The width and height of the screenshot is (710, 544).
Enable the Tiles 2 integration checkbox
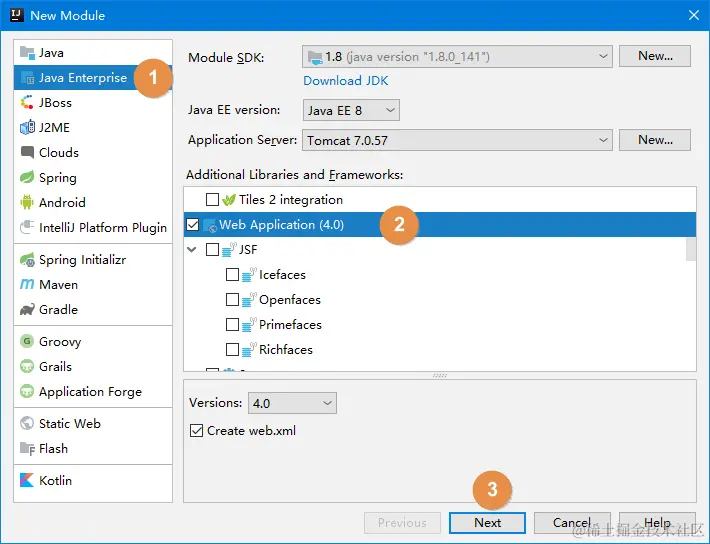(x=212, y=199)
